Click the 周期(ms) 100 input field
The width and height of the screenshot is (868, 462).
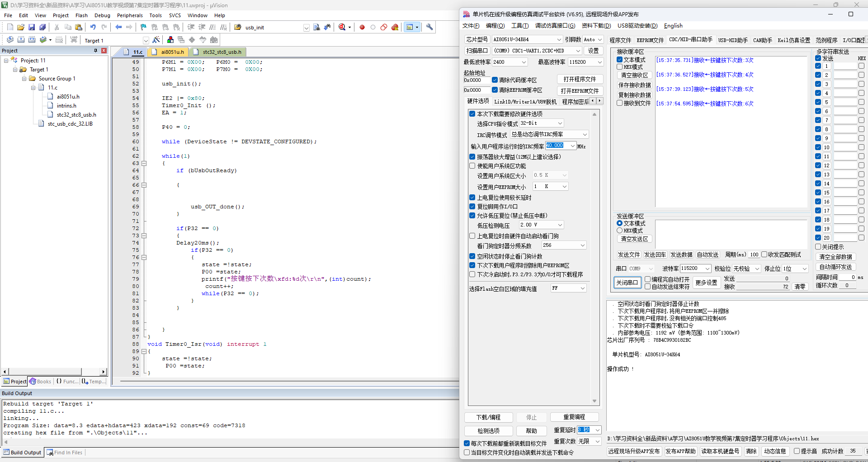(x=755, y=255)
